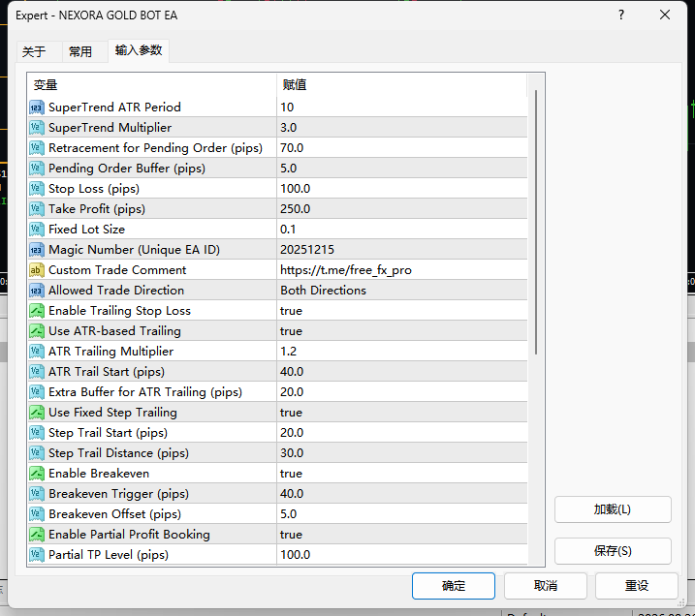Click the Use ATR-based Trailing boolean icon
The width and height of the screenshot is (695, 616).
point(37,331)
